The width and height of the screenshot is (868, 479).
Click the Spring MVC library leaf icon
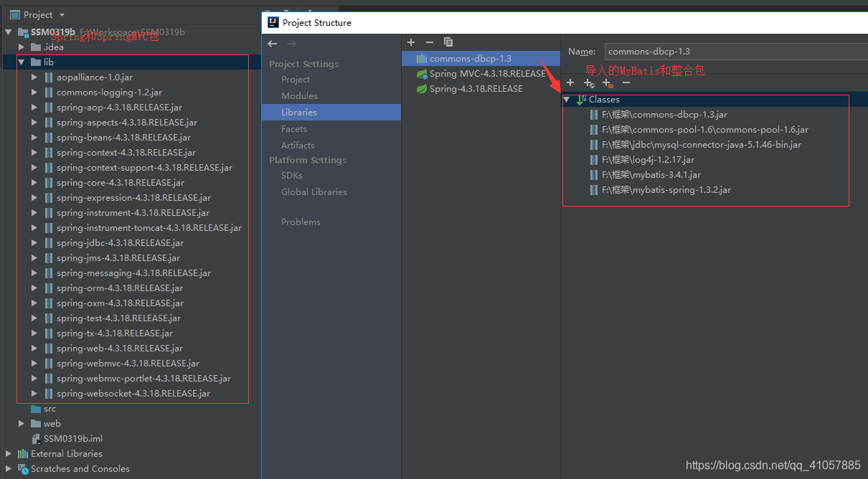(x=422, y=74)
